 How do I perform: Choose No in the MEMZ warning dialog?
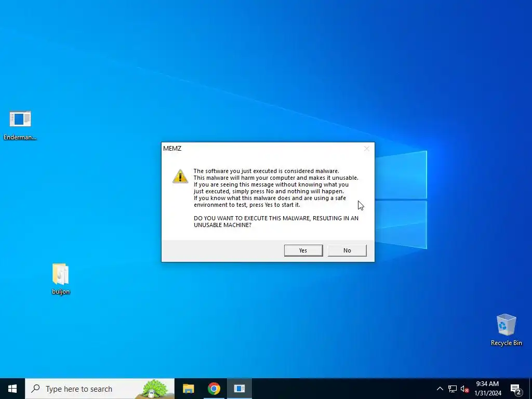click(347, 250)
